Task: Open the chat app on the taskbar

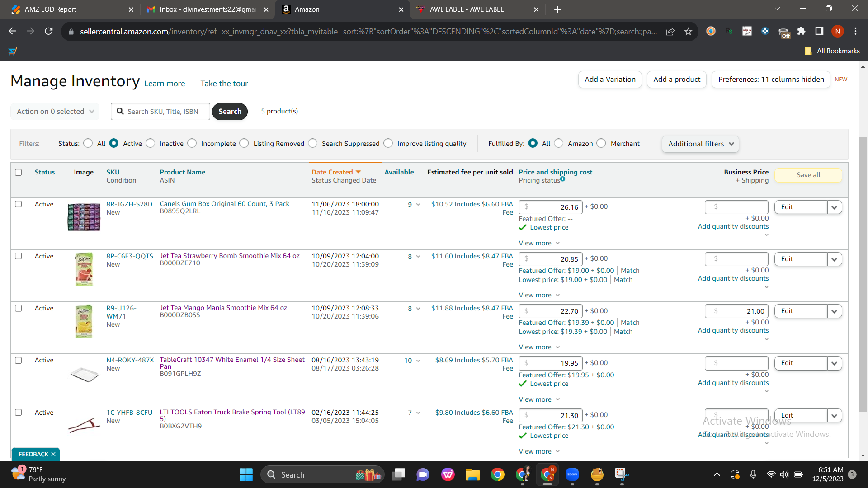Action: 423,474
